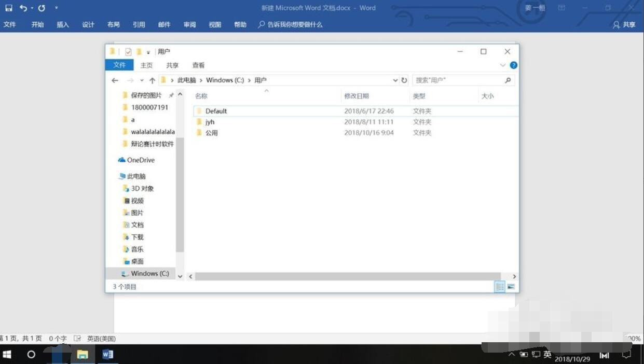Open the 共享 tab in Explorer

(172, 65)
